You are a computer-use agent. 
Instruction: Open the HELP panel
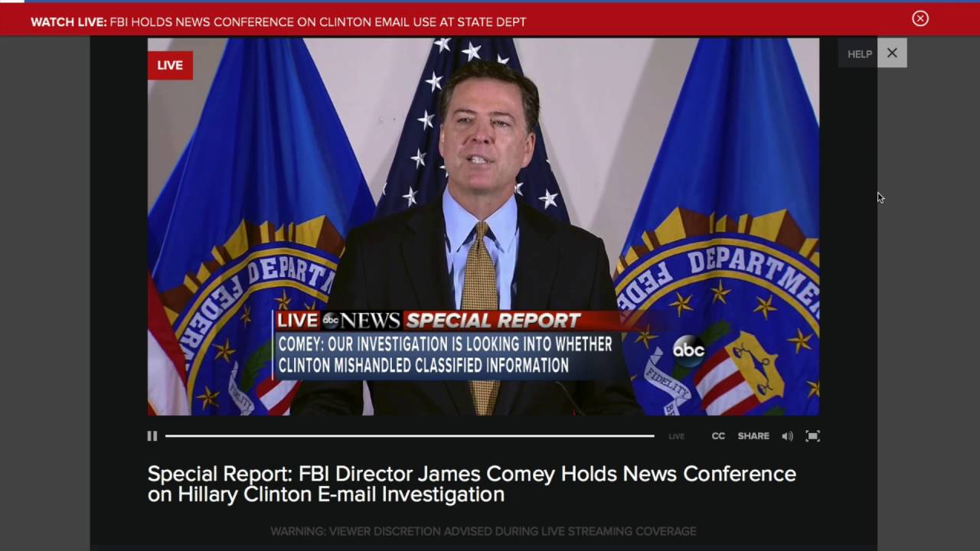(x=859, y=54)
